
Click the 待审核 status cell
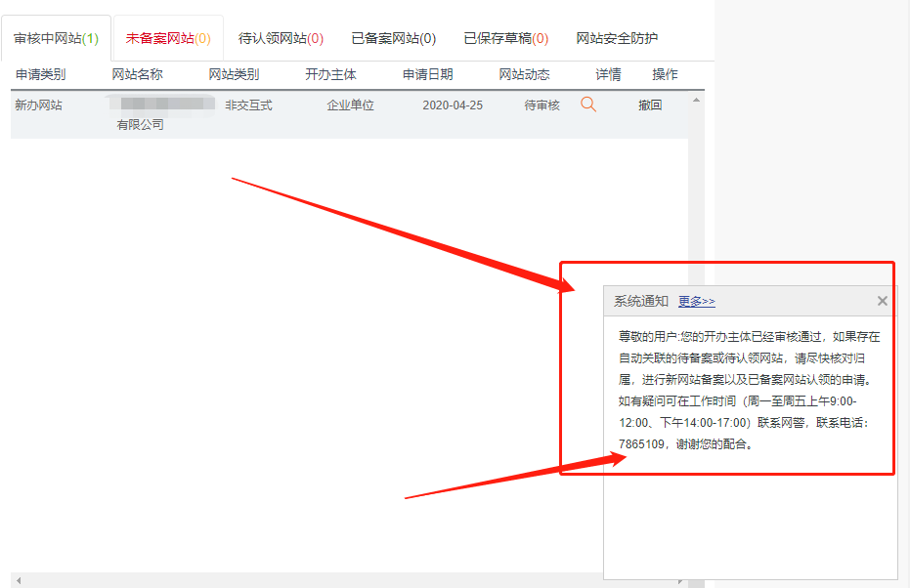[x=542, y=105]
